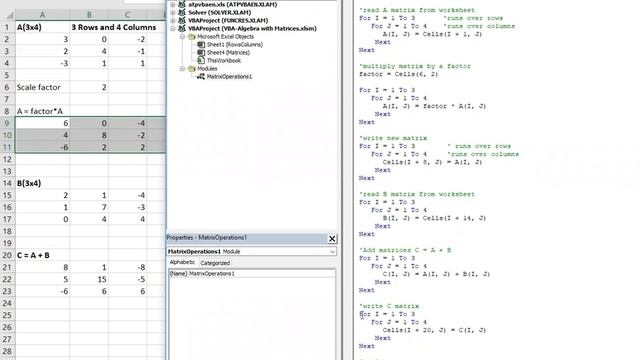Click the 'multiply matrix by a factor' comment
Viewport: 640px width, 360px height.
pyautogui.click(x=415, y=66)
